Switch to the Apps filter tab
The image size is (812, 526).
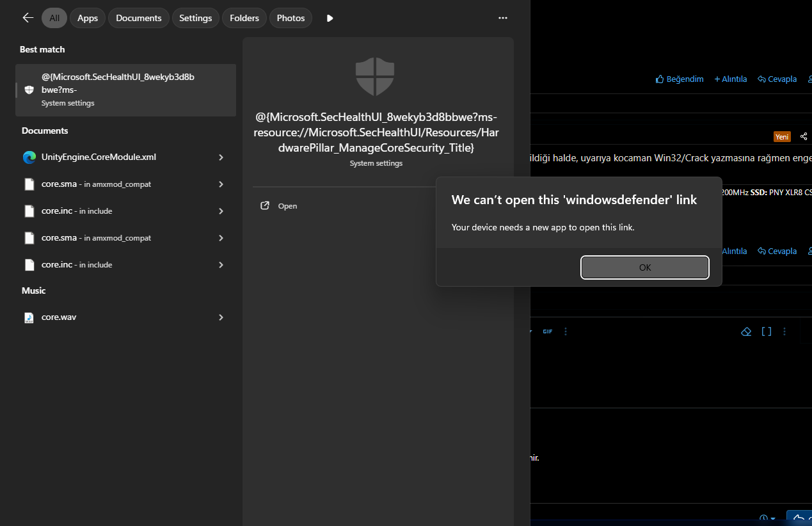[88, 18]
